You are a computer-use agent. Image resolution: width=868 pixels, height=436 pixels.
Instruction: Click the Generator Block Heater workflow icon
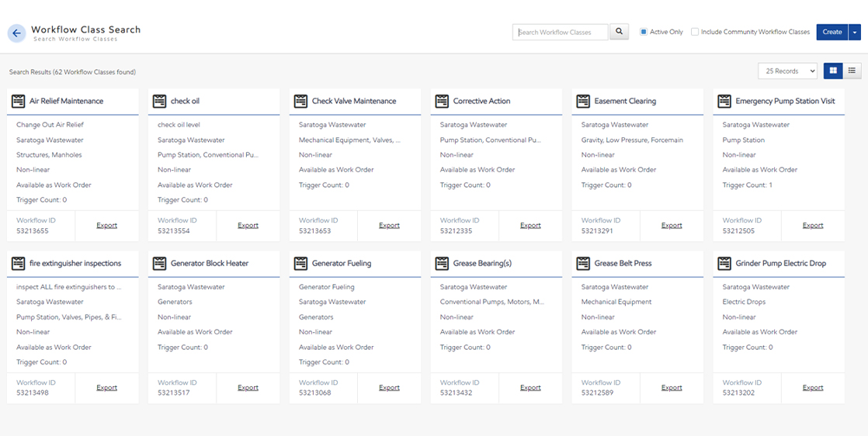click(159, 263)
